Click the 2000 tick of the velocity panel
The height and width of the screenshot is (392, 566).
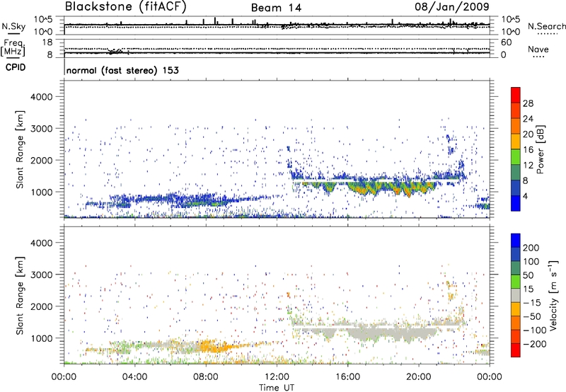click(41, 306)
